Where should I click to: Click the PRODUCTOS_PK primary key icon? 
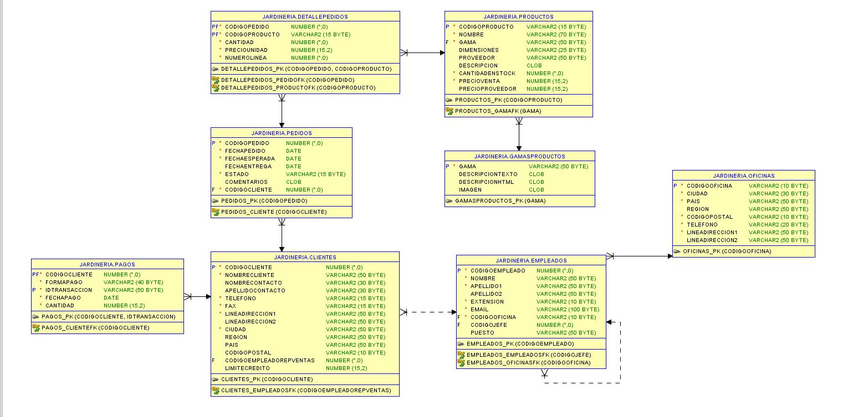tap(449, 100)
